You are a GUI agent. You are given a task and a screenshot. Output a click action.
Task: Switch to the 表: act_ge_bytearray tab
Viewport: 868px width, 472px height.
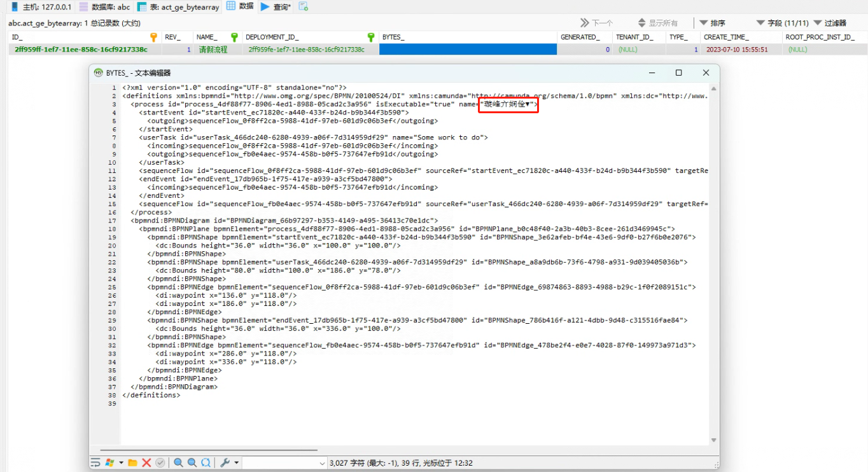tap(179, 7)
